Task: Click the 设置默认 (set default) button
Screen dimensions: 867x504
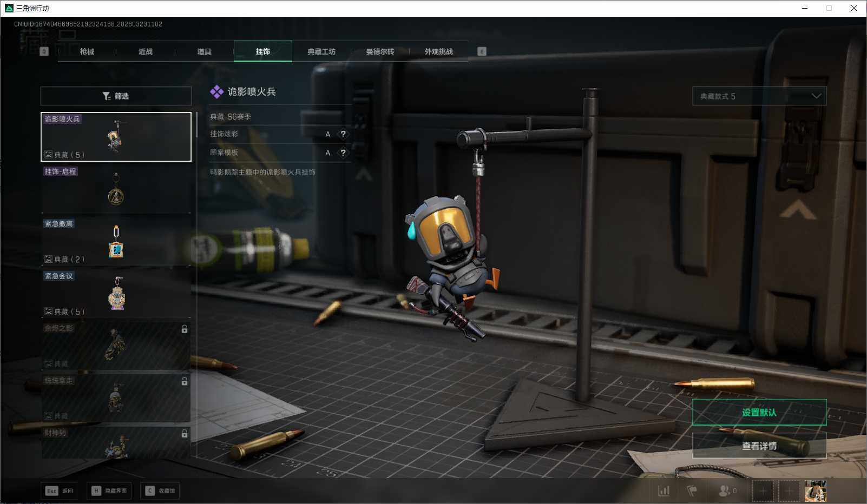Action: [759, 413]
